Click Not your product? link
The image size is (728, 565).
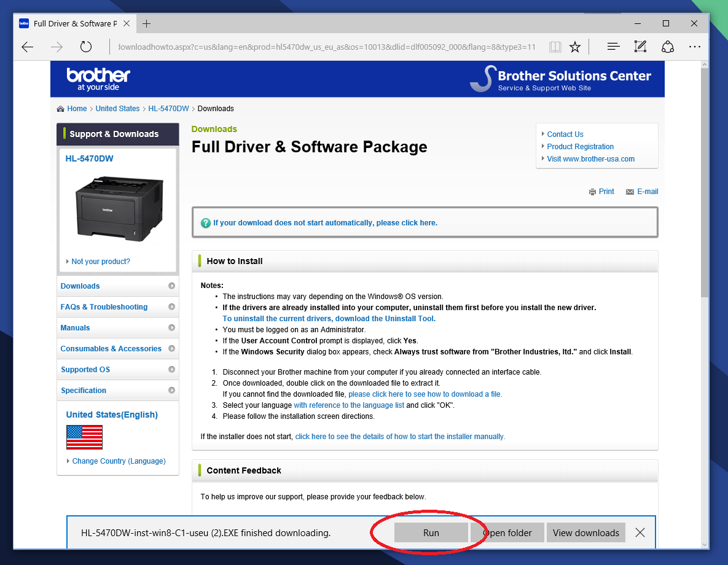(101, 262)
